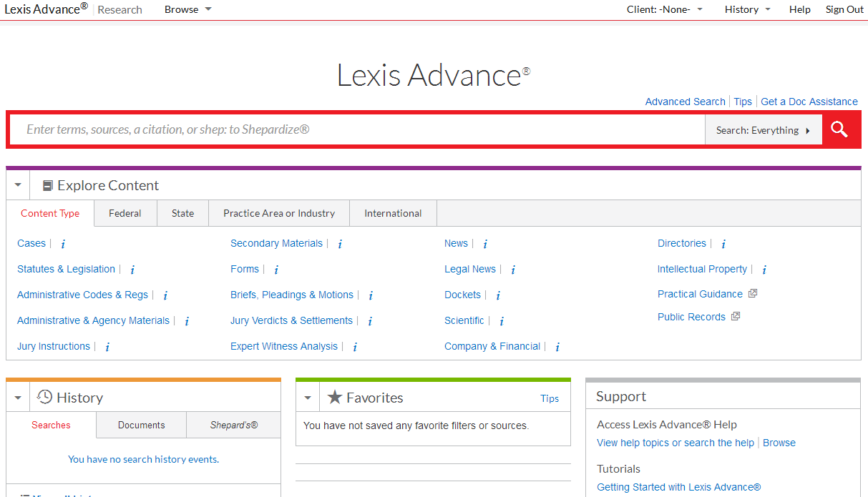Screen dimensions: 868x497
Task: Click the info icon beside Dockets
Action: pos(498,295)
